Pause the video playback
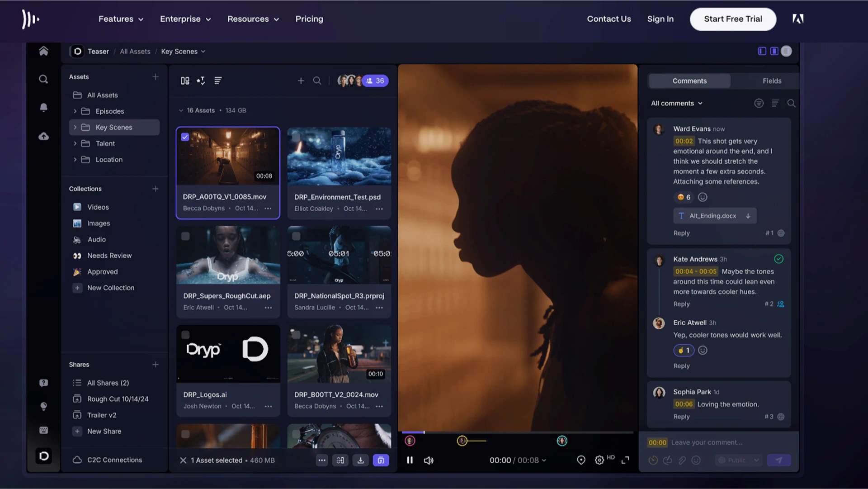This screenshot has height=489, width=868. (410, 460)
